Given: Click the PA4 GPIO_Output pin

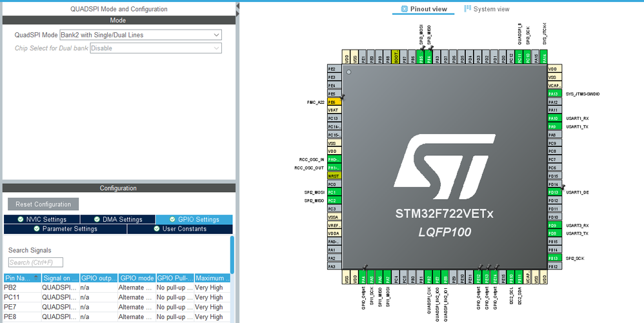Looking at the screenshot, I should [x=363, y=277].
